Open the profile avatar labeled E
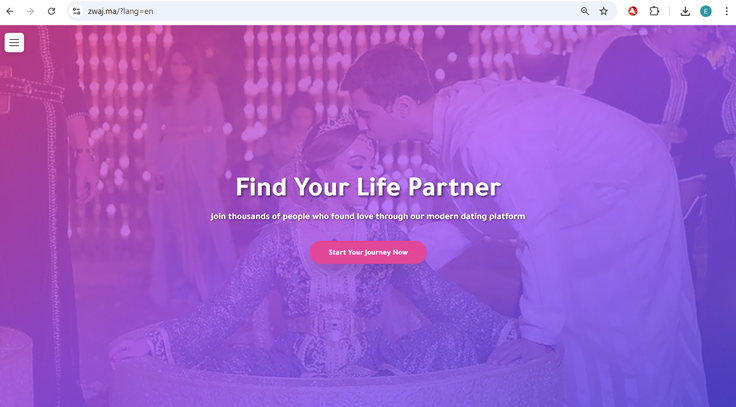 click(x=705, y=11)
